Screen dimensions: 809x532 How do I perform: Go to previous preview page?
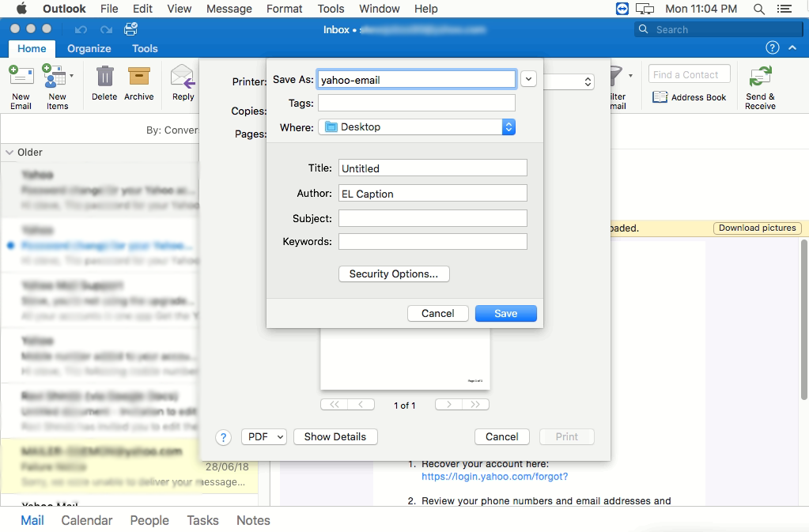coord(361,405)
